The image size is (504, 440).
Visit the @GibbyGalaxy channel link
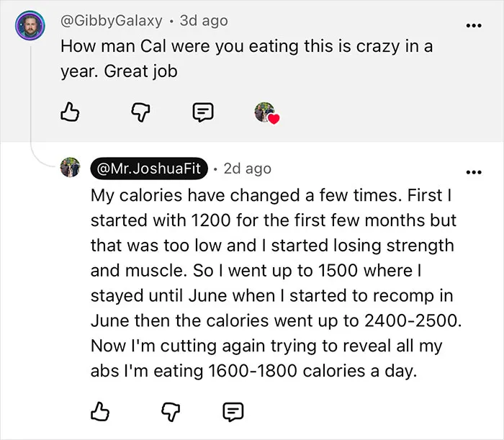[x=111, y=21]
